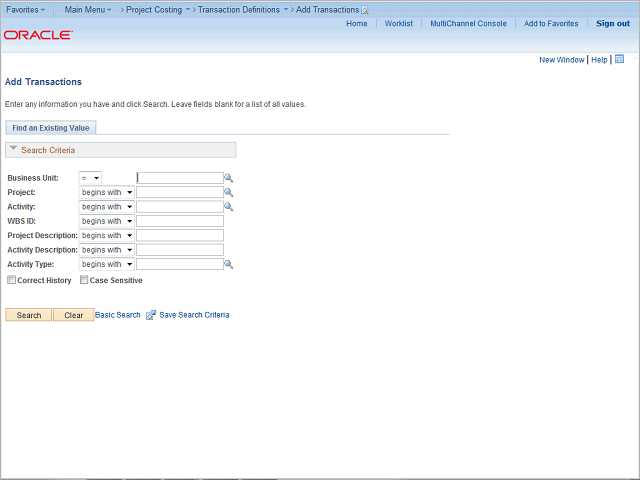
Task: Click the Activity Type text field
Action: click(180, 264)
